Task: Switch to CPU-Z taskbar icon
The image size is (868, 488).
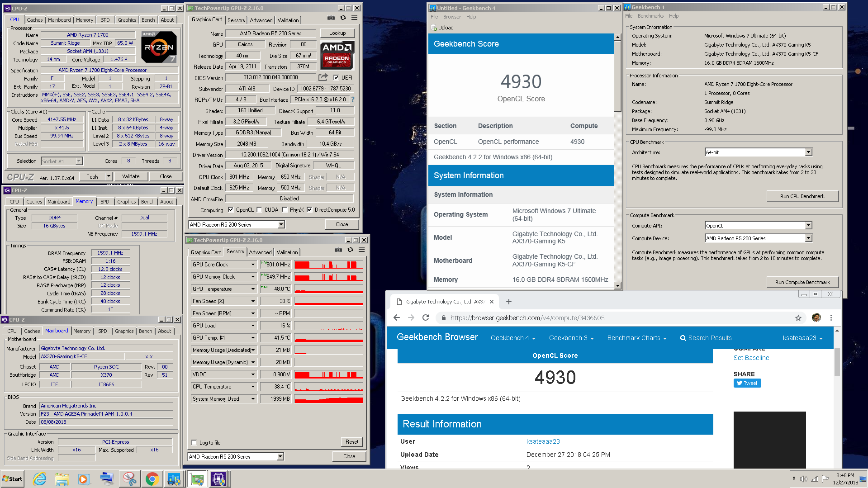Action: [219, 479]
